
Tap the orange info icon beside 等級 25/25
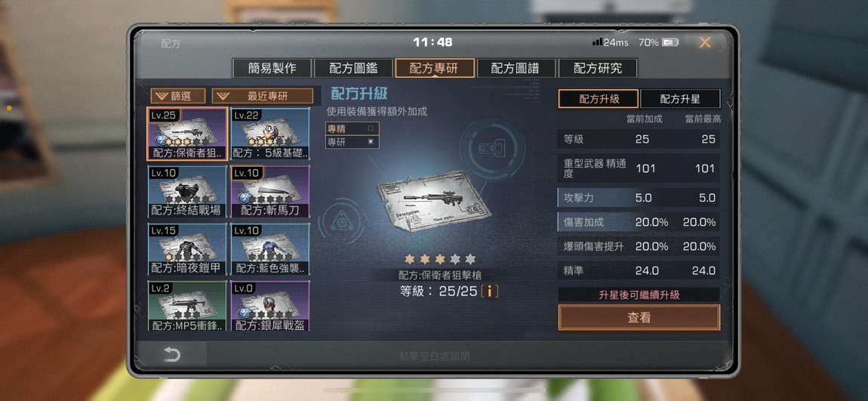click(x=489, y=291)
